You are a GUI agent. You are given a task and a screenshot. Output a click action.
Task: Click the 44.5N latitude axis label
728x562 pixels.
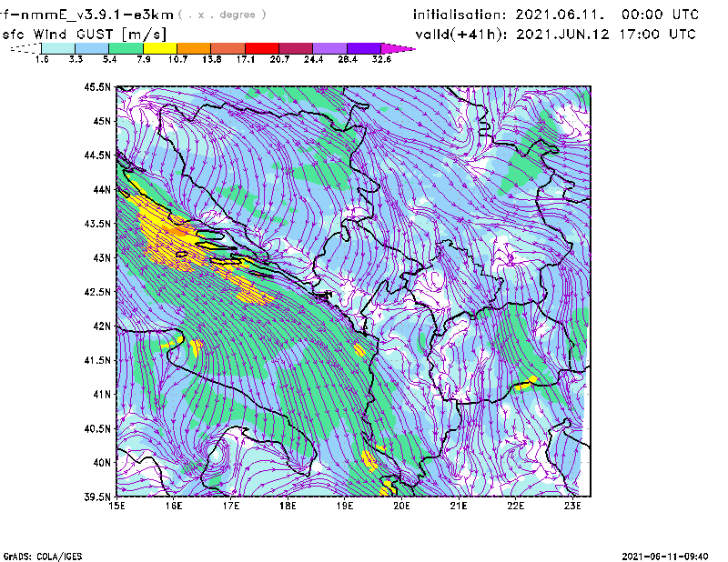tap(97, 155)
